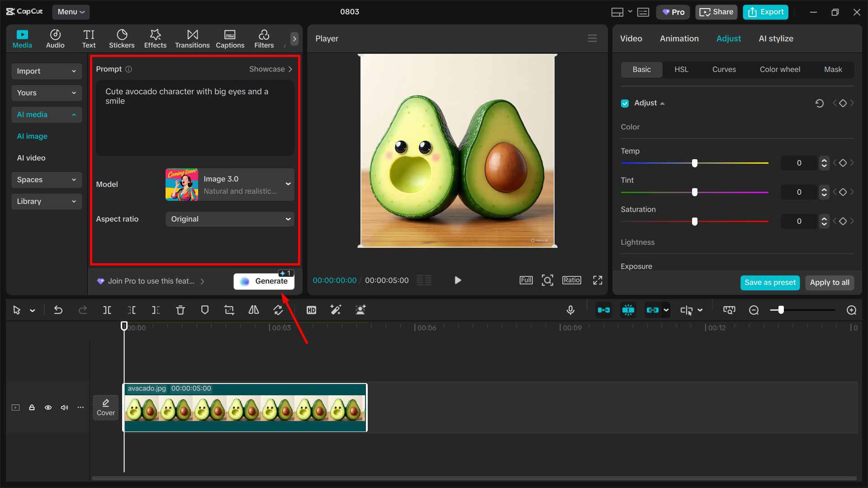Click Apply to all
Screen dimensions: 868x488
[x=829, y=283]
